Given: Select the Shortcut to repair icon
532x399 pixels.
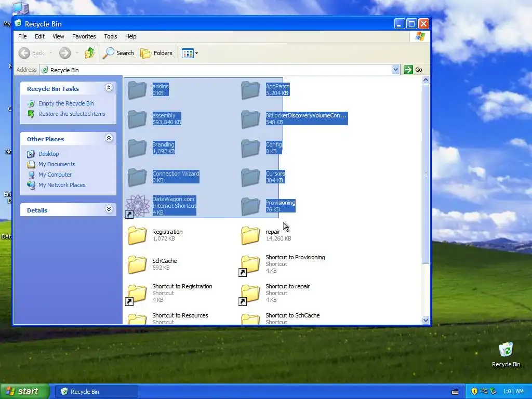Looking at the screenshot, I should (x=250, y=294).
